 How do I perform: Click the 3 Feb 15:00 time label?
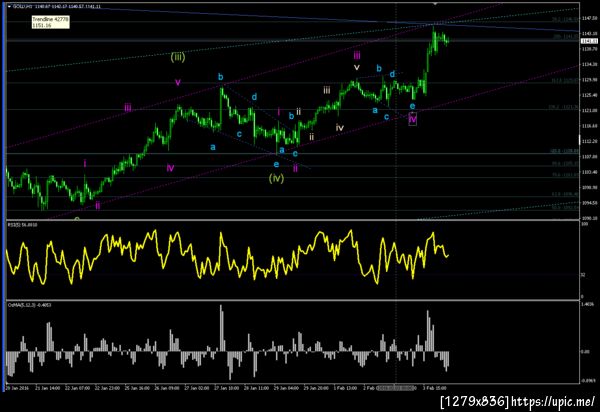[435, 388]
